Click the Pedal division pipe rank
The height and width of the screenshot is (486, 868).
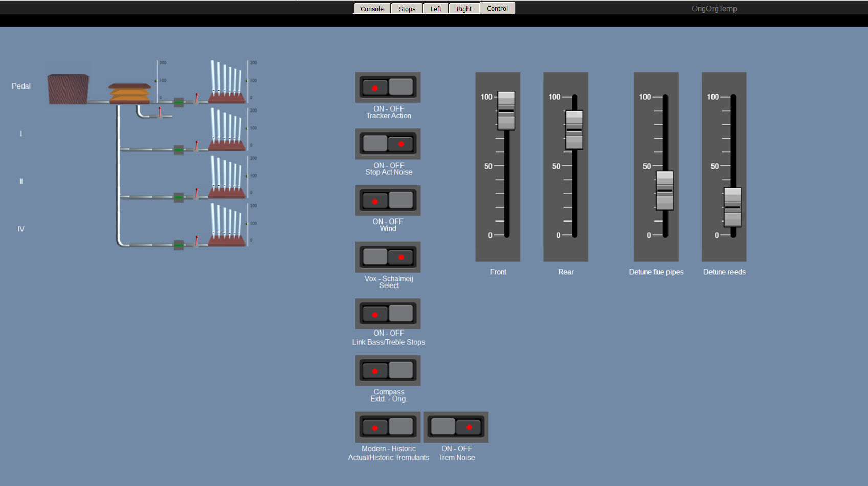[227, 82]
